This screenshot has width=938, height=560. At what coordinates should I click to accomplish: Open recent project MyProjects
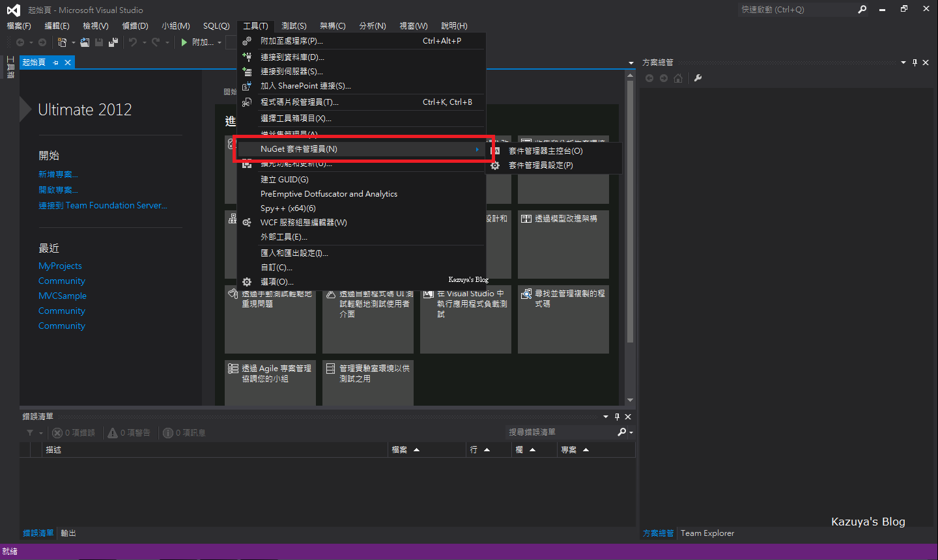pyautogui.click(x=60, y=266)
